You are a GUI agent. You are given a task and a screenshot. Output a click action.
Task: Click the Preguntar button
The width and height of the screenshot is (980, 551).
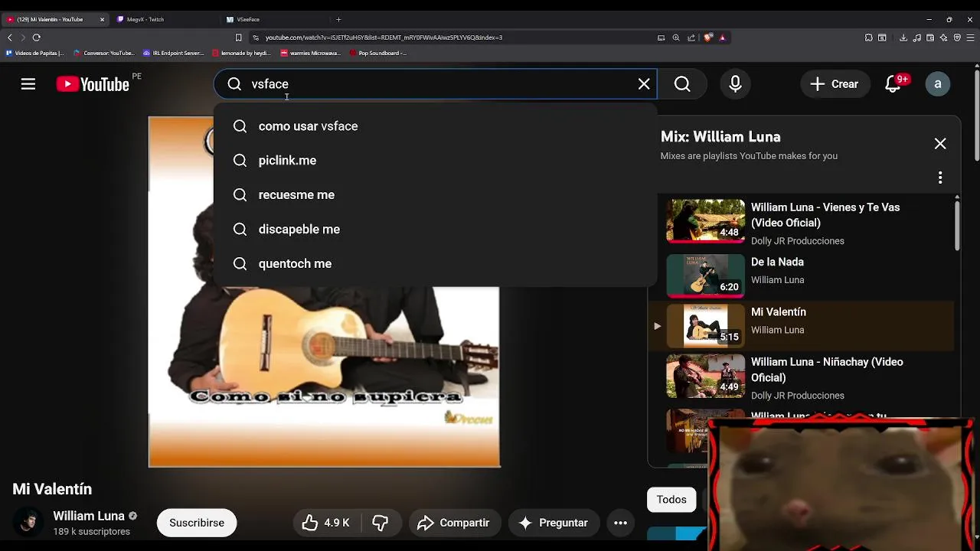[554, 523]
